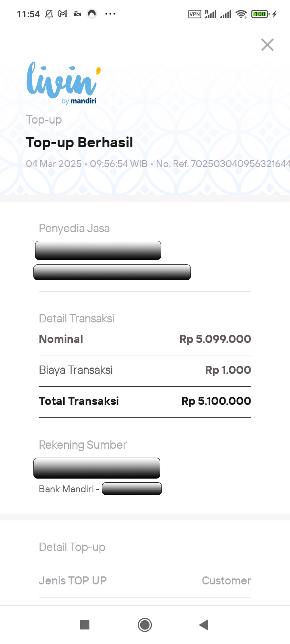This screenshot has height=644, width=290.
Task: Tap the Jenis TOP UP Customer row
Action: coord(145,580)
